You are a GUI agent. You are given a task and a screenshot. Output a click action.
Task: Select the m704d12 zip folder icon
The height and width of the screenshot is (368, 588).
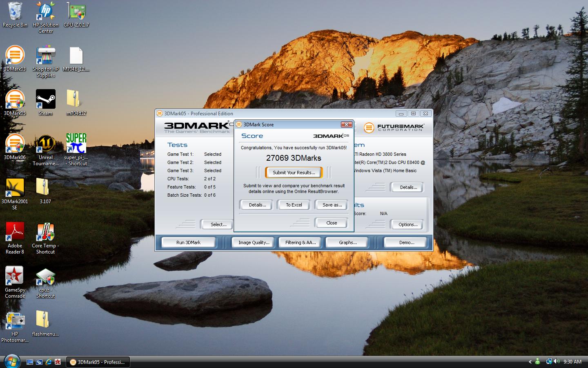[x=76, y=103]
